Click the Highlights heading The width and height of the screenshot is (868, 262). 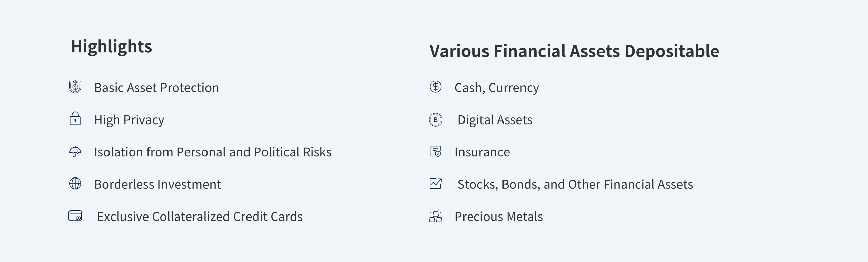tap(111, 47)
